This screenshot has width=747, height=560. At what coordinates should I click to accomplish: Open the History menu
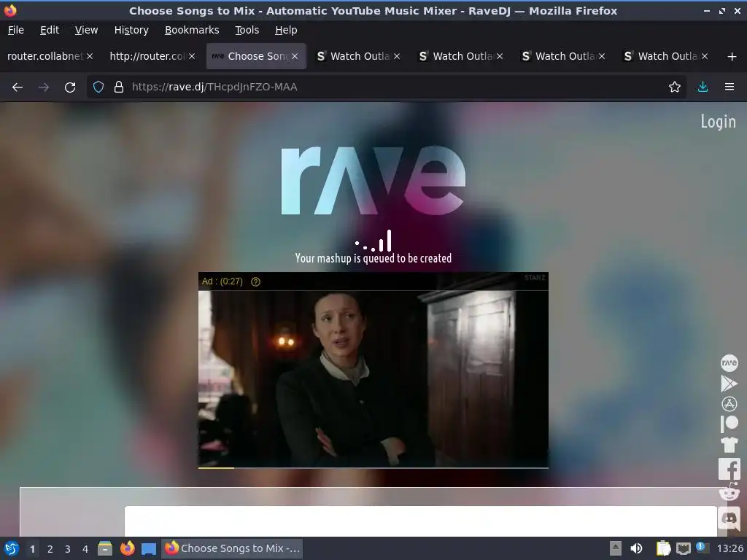click(x=131, y=30)
